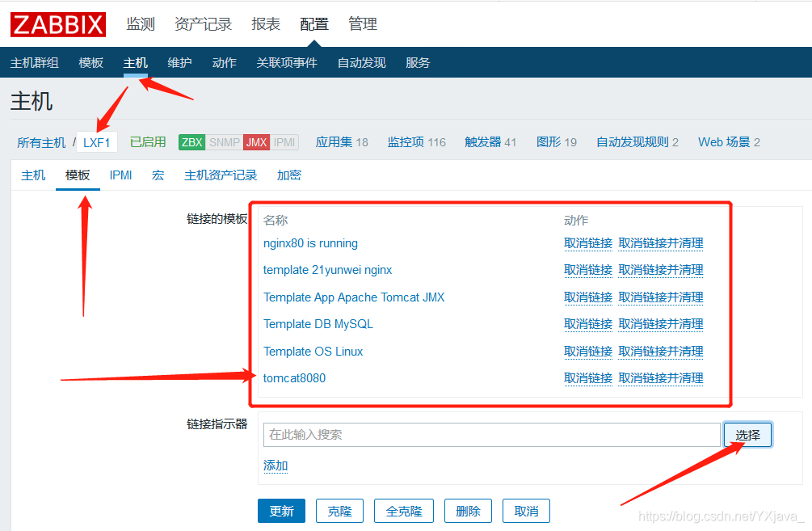Click the red JMX availability badge
The image size is (812, 531).
click(256, 142)
